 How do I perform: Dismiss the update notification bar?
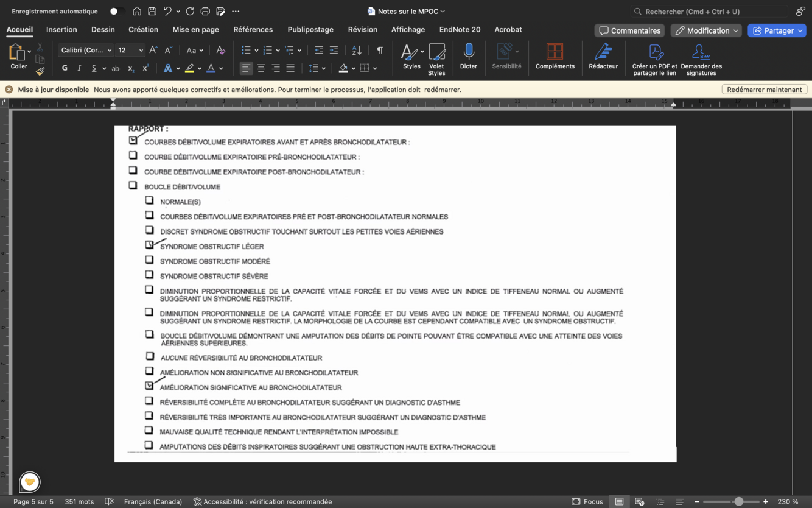9,90
